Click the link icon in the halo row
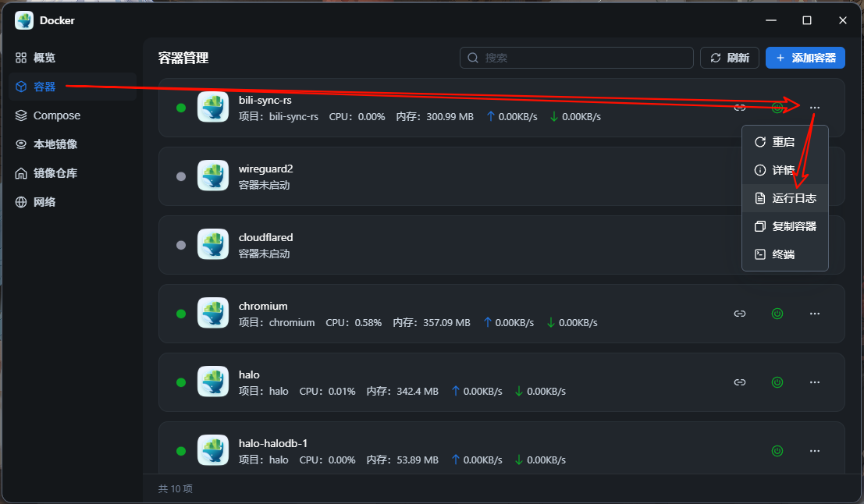The image size is (864, 504). point(739,382)
